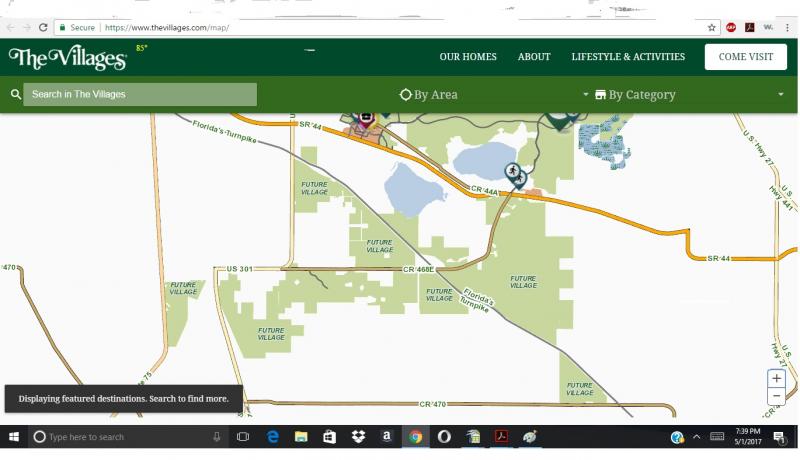
Task: Open Chrome's three-dot menu
Action: tap(787, 28)
